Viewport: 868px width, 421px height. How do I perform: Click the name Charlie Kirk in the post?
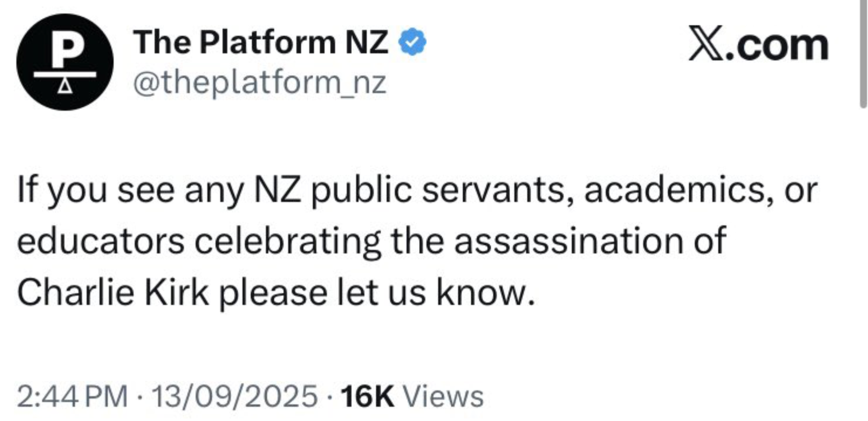point(113,293)
